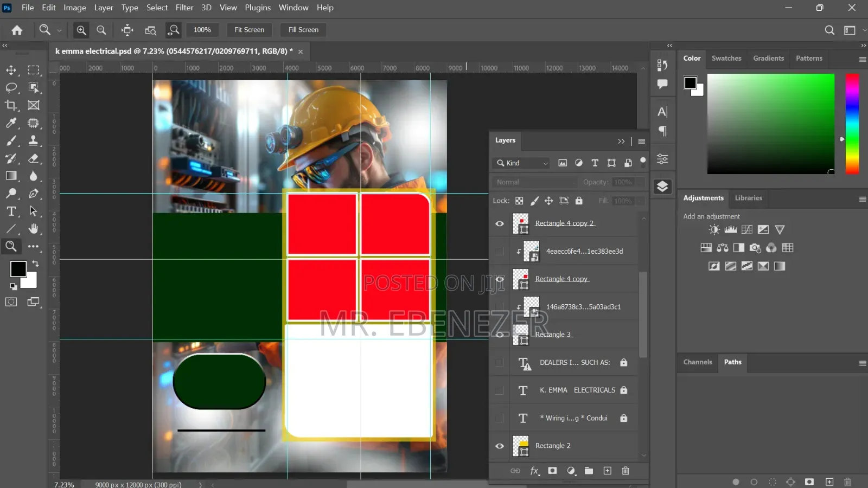This screenshot has width=868, height=488.
Task: Create a new group folder
Action: pyautogui.click(x=589, y=471)
